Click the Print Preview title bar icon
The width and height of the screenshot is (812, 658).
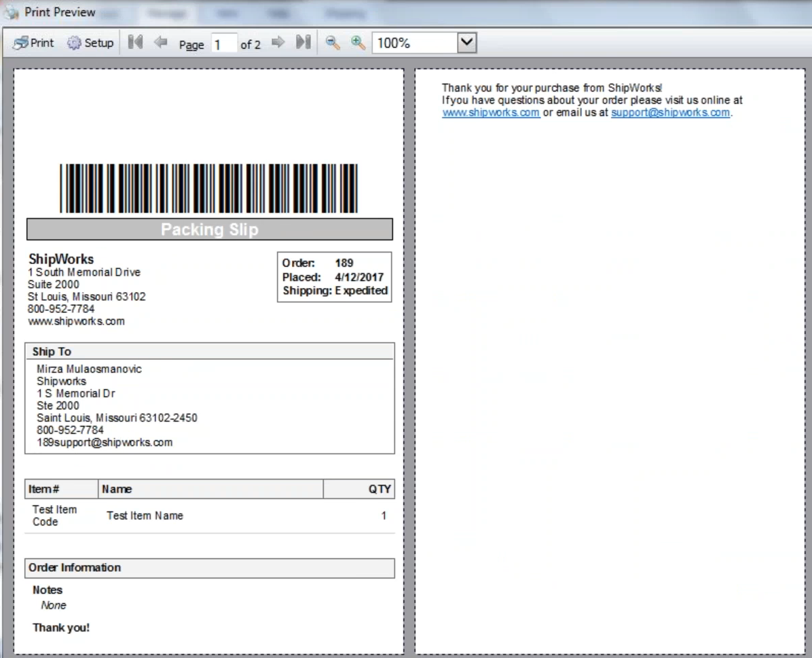[x=10, y=11]
